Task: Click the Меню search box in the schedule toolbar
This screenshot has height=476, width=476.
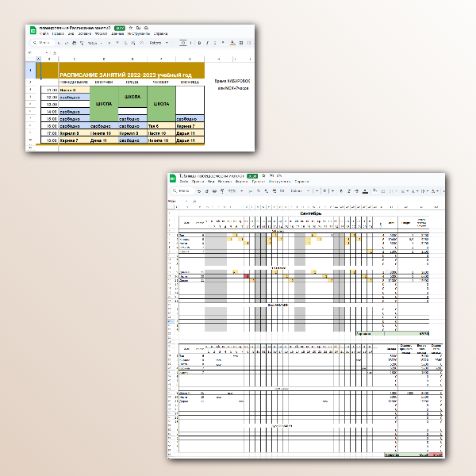Action: pos(47,43)
